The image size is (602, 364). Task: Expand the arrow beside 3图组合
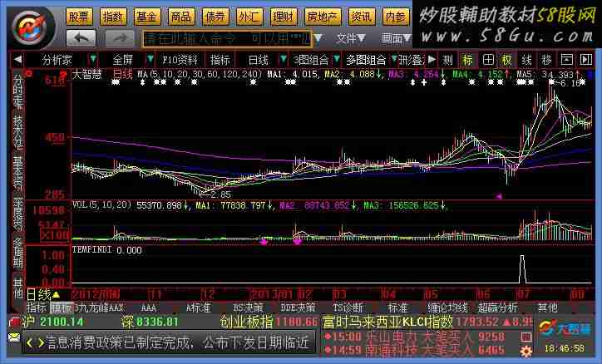point(337,60)
